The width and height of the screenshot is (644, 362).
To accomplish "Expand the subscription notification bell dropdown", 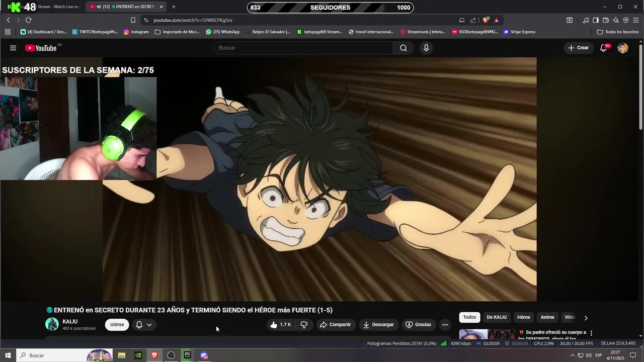I will (144, 325).
